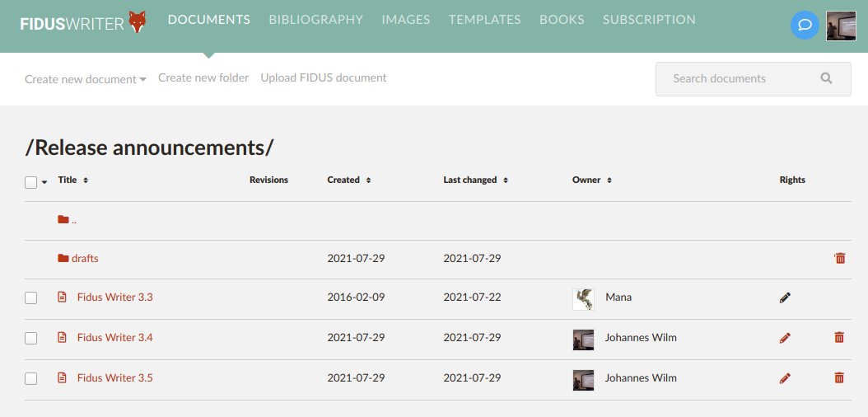This screenshot has width=868, height=417.
Task: Click Johannes Wilm in Fidus Writer 3.4 row
Action: [641, 337]
